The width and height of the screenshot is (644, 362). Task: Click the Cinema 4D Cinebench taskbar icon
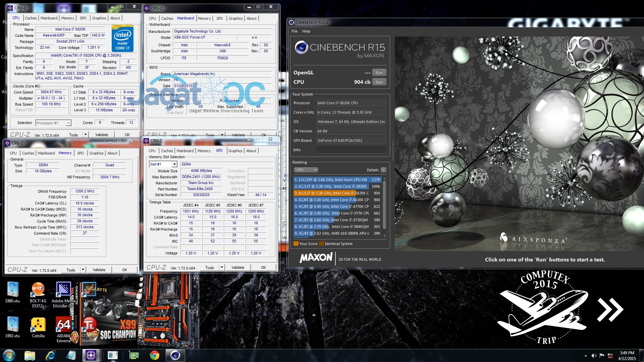175,355
